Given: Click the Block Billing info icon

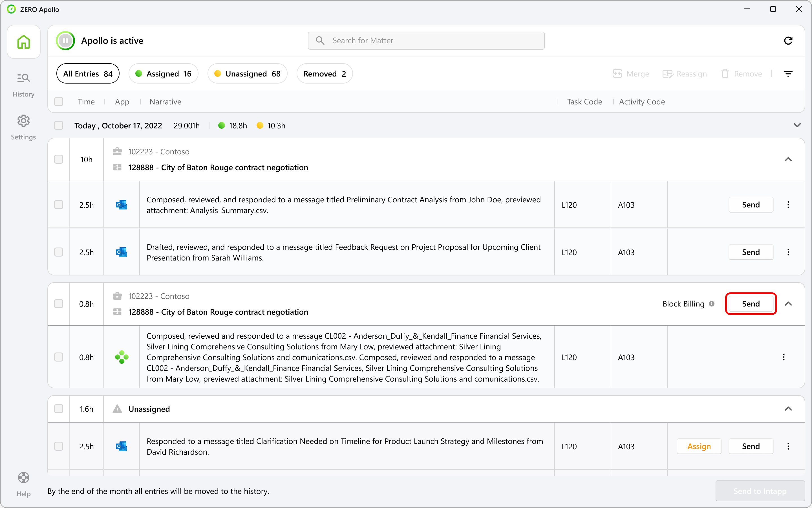Looking at the screenshot, I should coord(712,304).
